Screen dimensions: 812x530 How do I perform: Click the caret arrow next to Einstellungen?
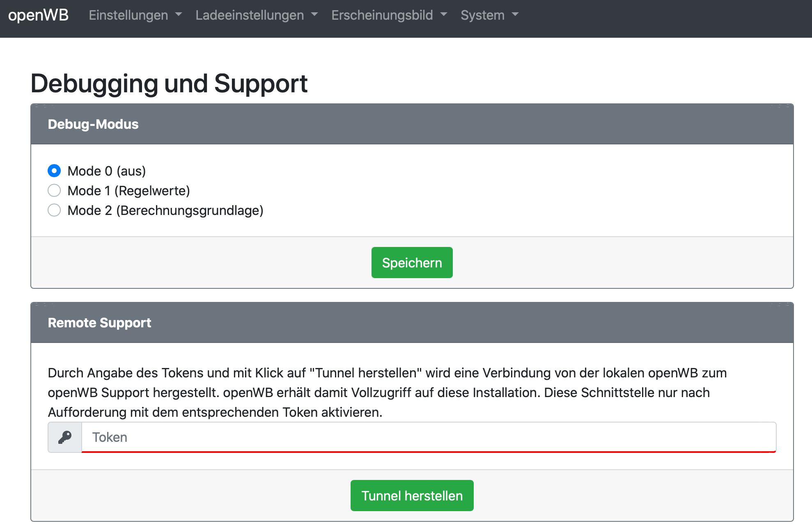point(179,14)
